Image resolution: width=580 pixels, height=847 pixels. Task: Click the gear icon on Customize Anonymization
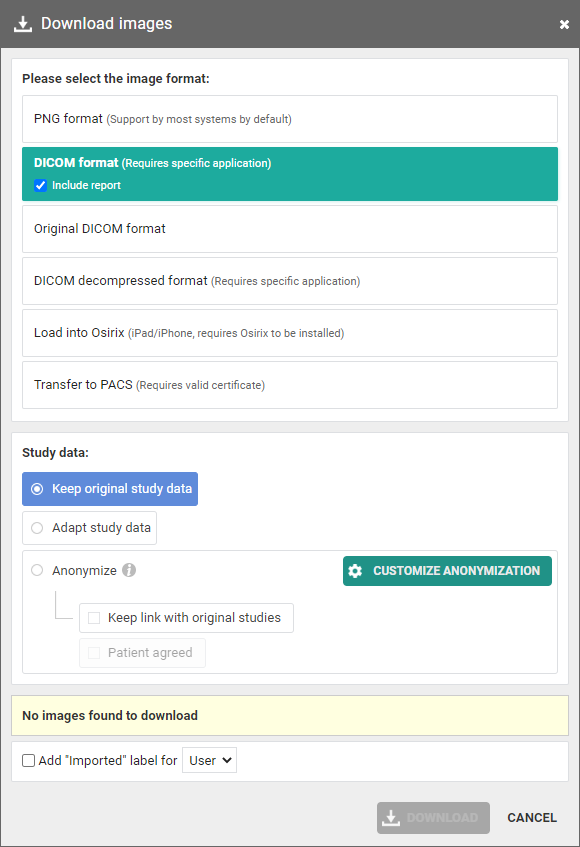click(x=355, y=571)
